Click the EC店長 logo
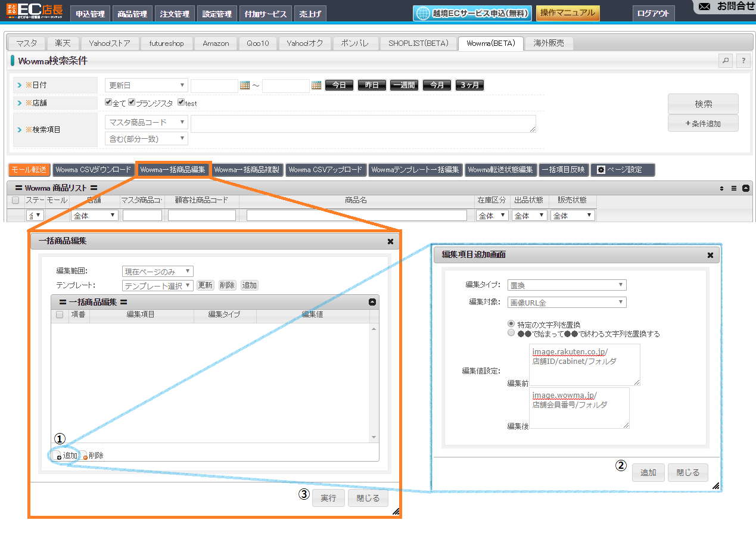This screenshot has width=756, height=545. click(34, 10)
